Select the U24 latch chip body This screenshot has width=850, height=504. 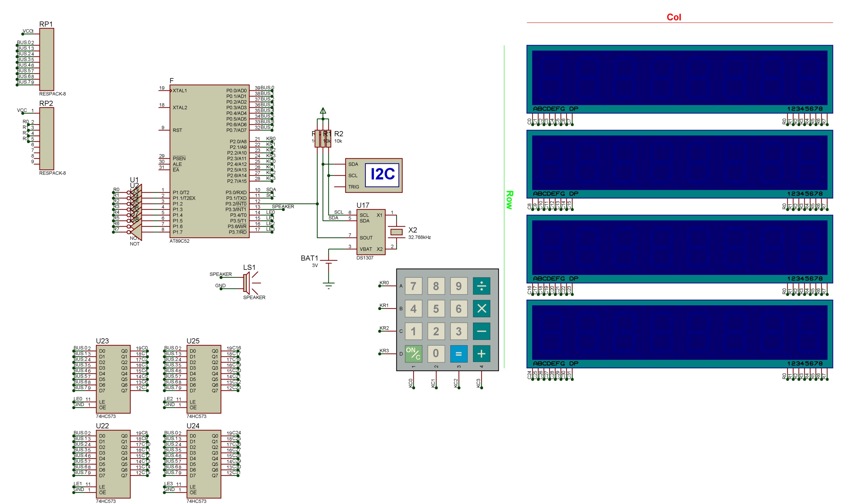204,464
